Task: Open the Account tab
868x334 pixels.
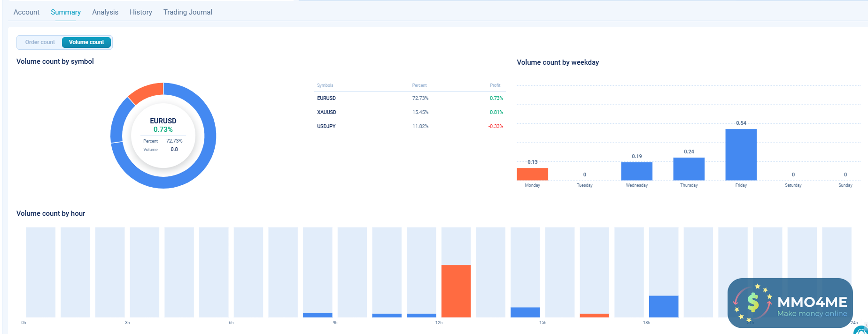Action: coord(26,12)
